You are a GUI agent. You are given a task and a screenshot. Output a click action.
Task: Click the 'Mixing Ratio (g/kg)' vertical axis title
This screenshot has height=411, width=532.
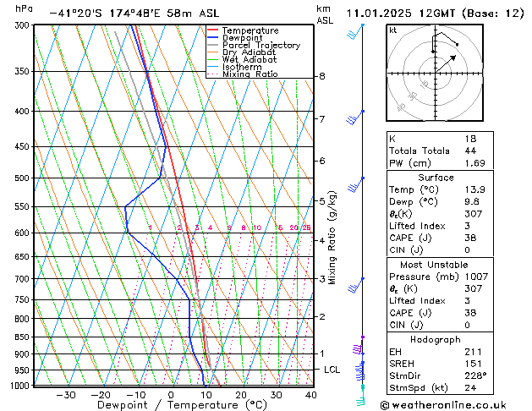(332, 238)
